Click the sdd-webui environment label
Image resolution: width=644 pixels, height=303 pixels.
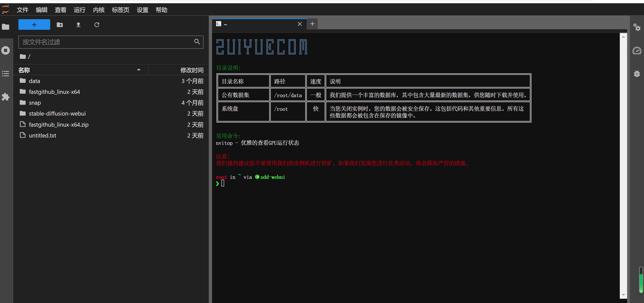tap(273, 177)
